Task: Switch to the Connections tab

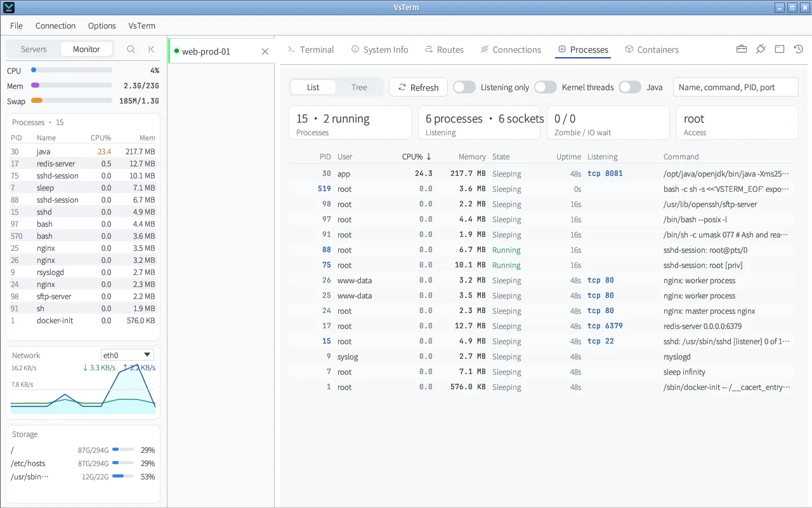Action: [511, 50]
